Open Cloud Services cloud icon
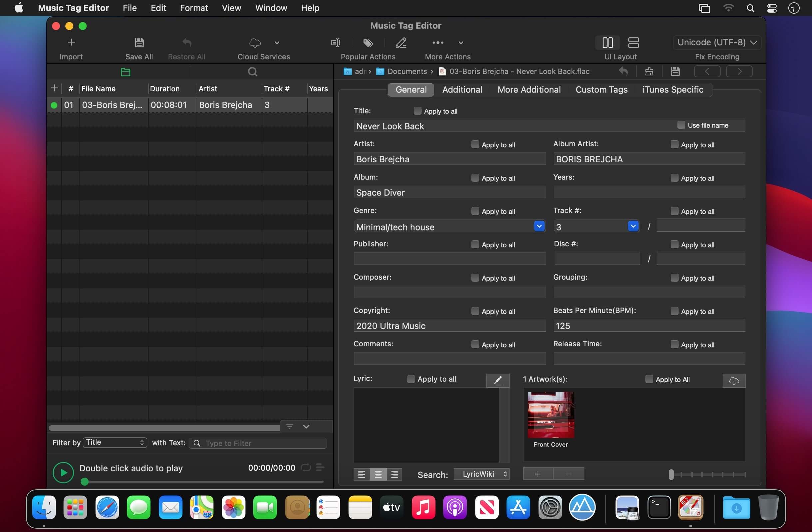Screen dimensions: 812x532 (x=255, y=43)
